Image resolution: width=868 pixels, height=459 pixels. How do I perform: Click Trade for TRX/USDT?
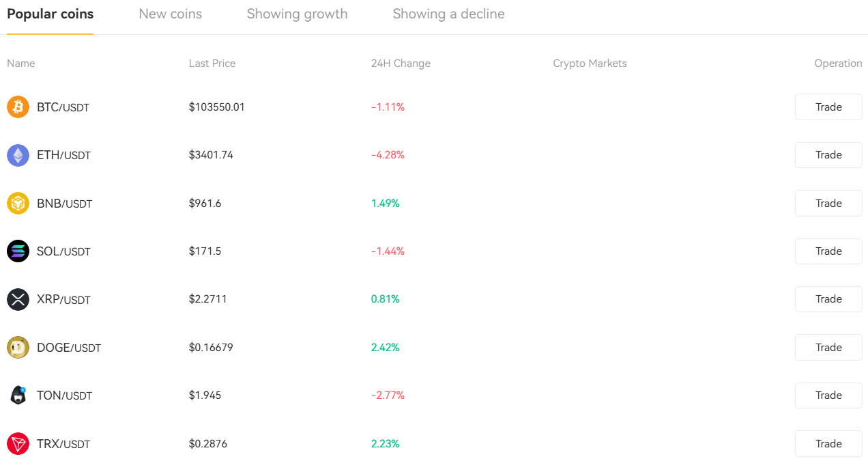pyautogui.click(x=828, y=443)
